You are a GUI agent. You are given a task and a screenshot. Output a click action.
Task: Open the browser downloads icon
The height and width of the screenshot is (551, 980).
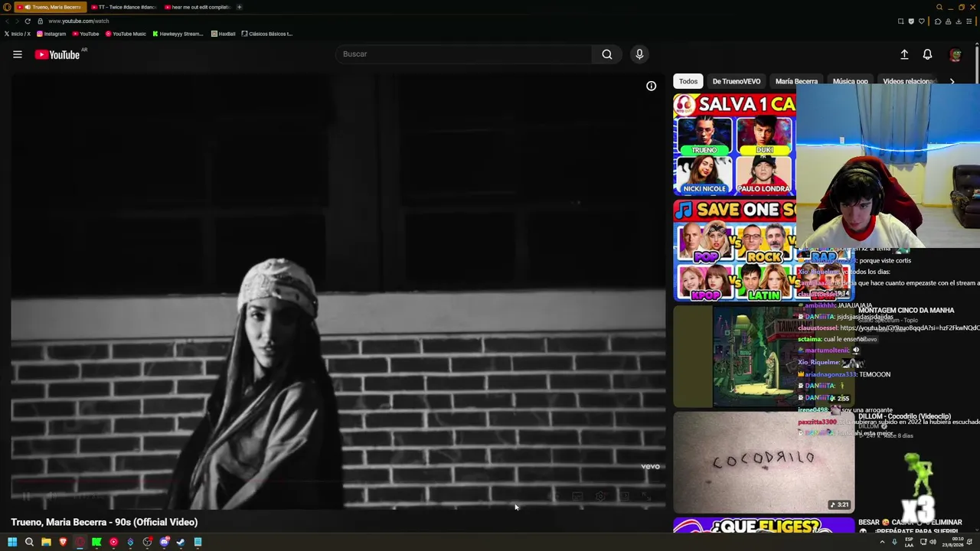point(959,21)
